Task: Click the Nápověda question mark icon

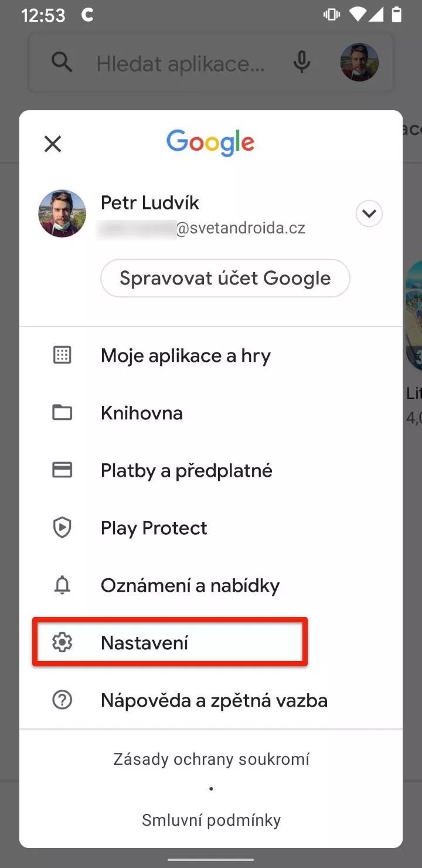Action: pyautogui.click(x=62, y=700)
